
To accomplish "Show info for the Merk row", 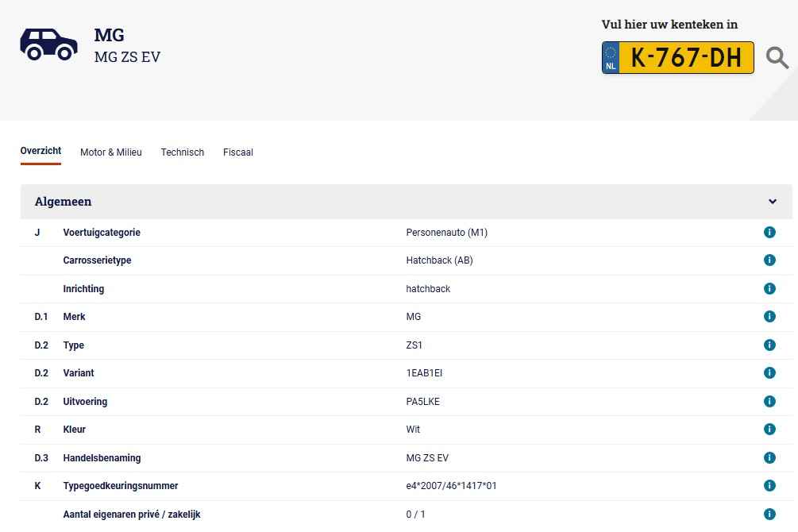I will click(x=769, y=317).
